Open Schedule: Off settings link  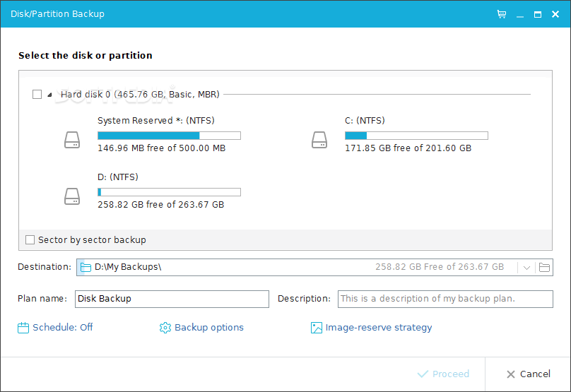coord(63,327)
